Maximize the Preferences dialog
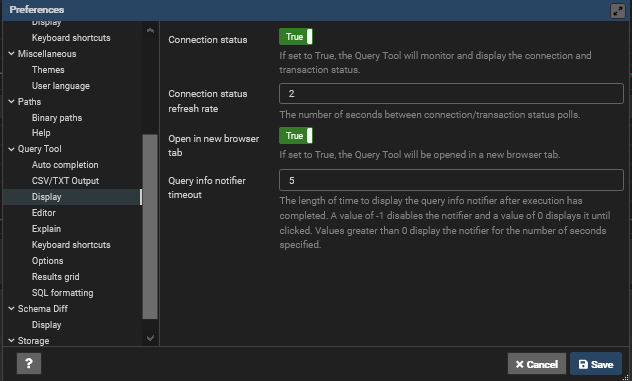The height and width of the screenshot is (381, 632). (x=618, y=11)
